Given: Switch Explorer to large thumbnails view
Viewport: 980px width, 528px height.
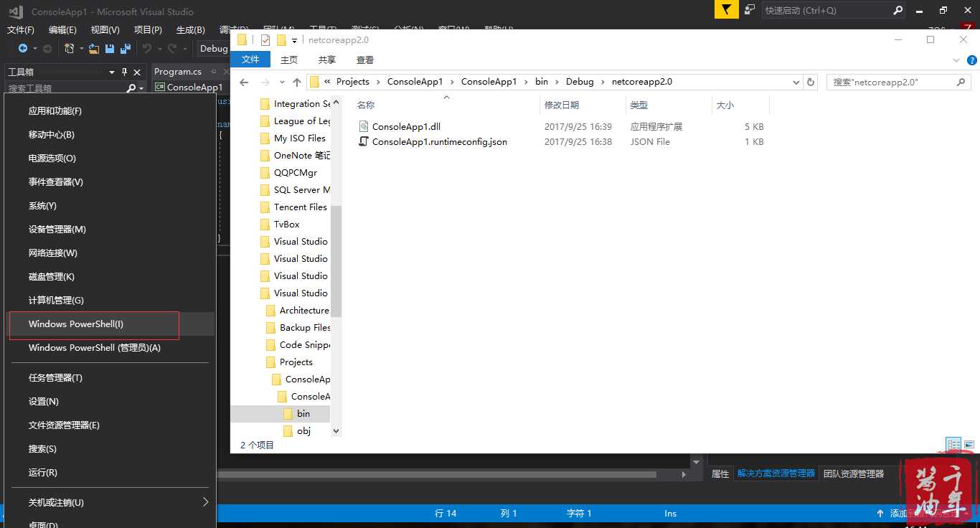Looking at the screenshot, I should pos(969,445).
